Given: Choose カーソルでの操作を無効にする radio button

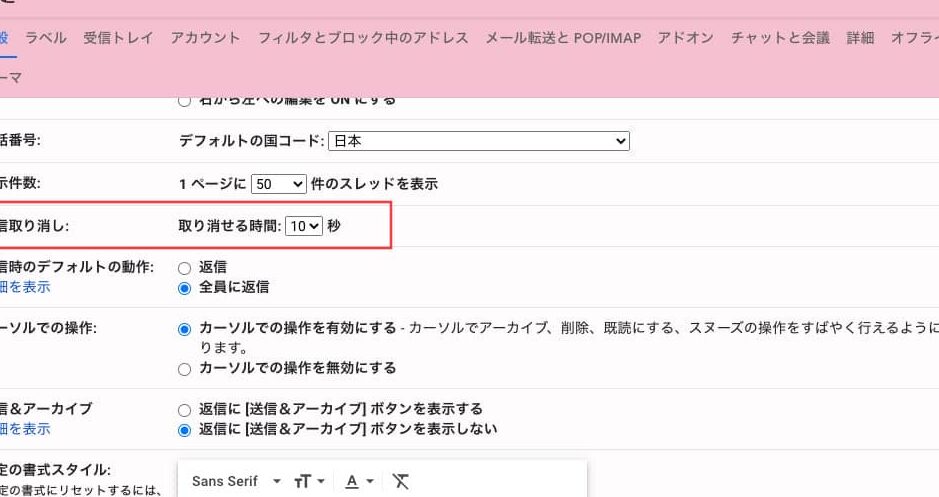Looking at the screenshot, I should coord(184,369).
